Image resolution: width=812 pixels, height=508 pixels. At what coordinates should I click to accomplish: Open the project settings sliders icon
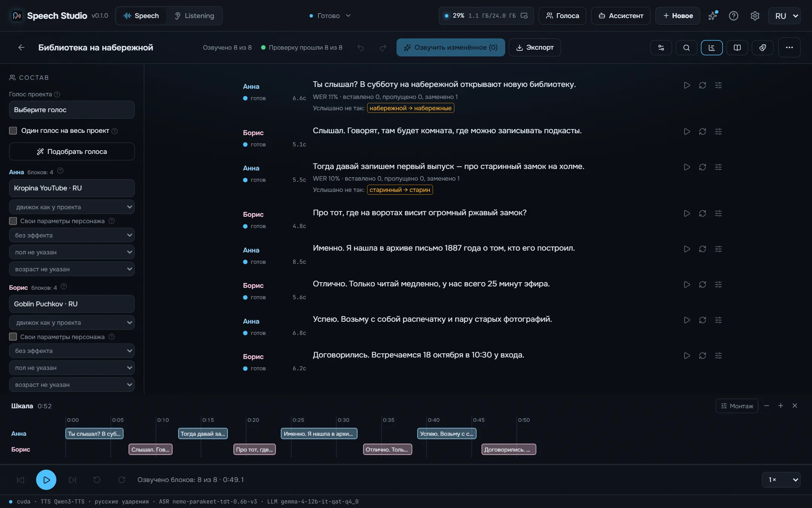(661, 47)
